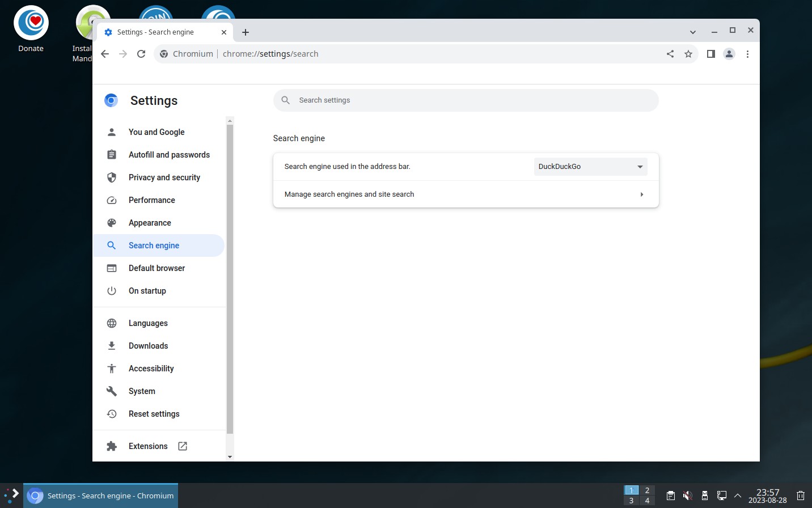Open the clipboard tray icon

tap(670, 496)
